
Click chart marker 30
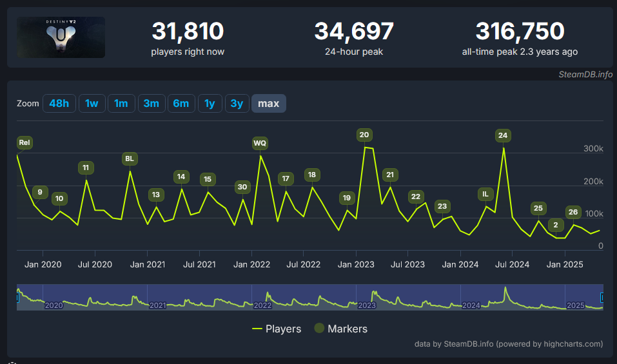tap(242, 187)
